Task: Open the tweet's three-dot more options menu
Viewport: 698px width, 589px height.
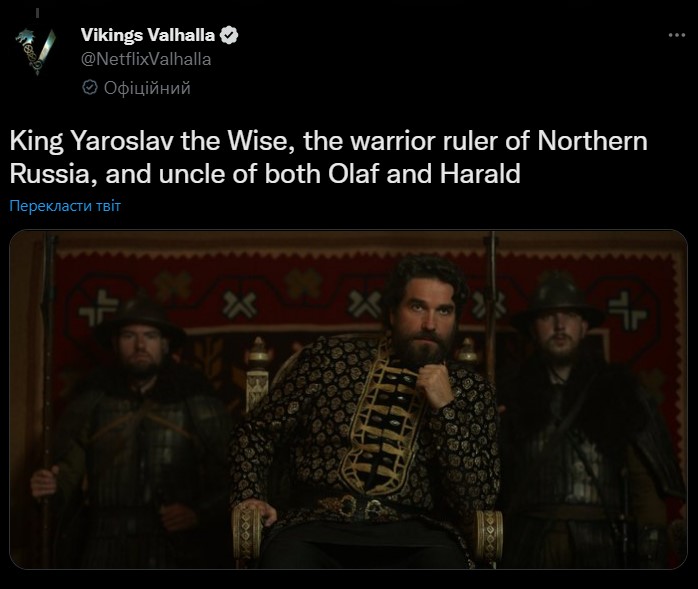Action: tap(677, 35)
